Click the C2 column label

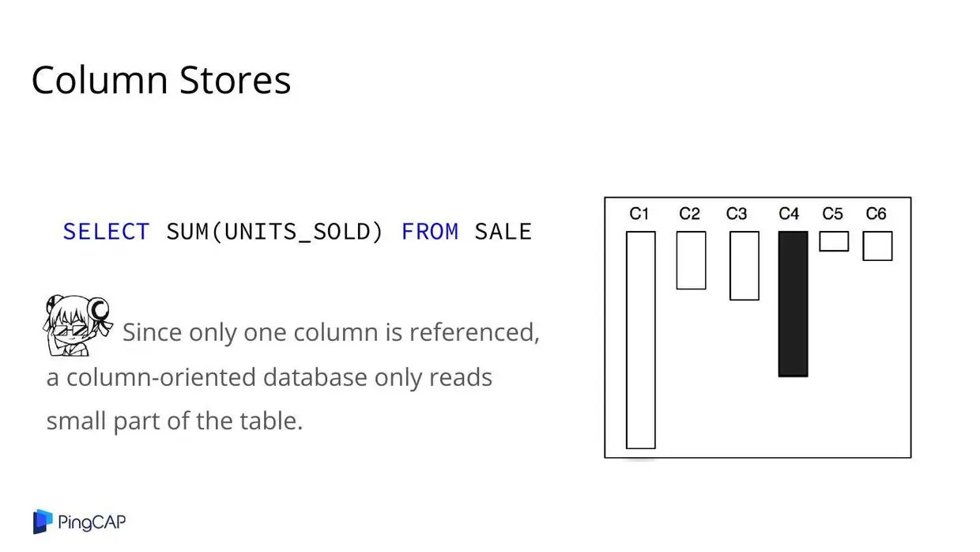689,214
